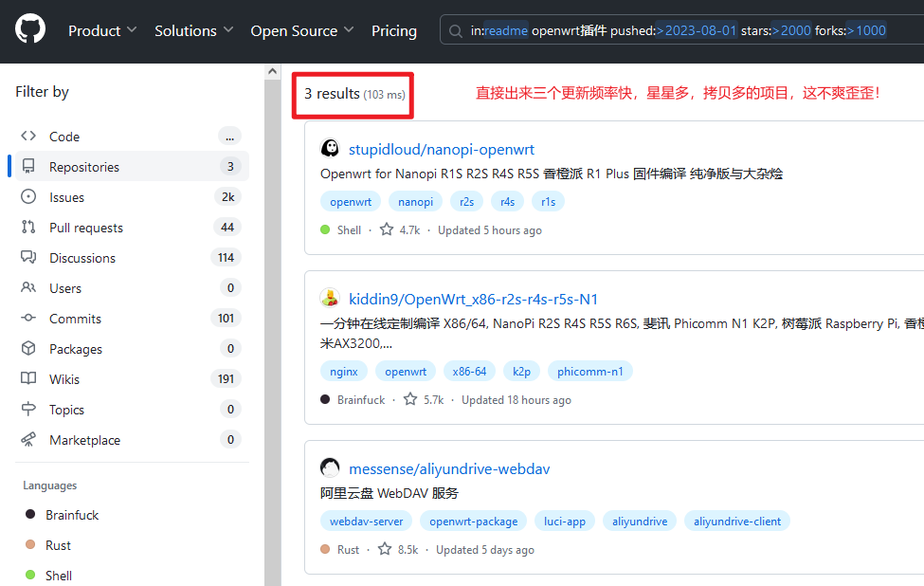Click the Packages box icon
The image size is (924, 586).
(x=28, y=348)
